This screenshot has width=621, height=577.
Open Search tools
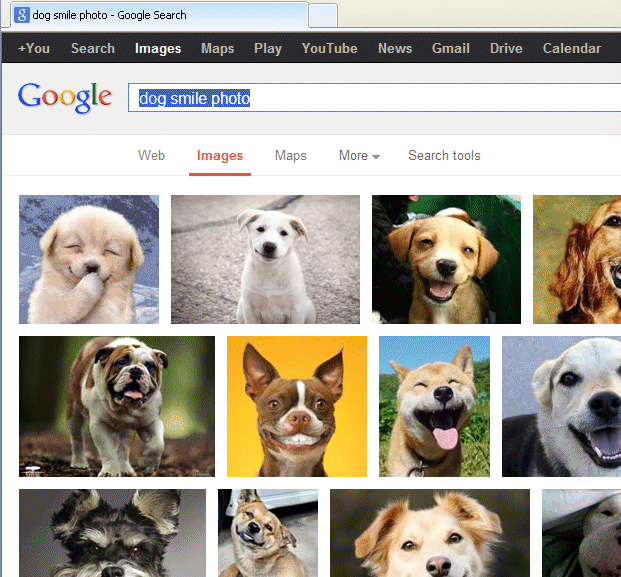(x=444, y=155)
